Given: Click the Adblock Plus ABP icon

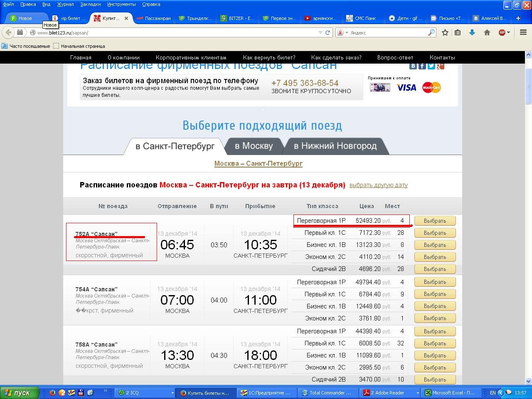Looking at the screenshot, I should click(502, 32).
